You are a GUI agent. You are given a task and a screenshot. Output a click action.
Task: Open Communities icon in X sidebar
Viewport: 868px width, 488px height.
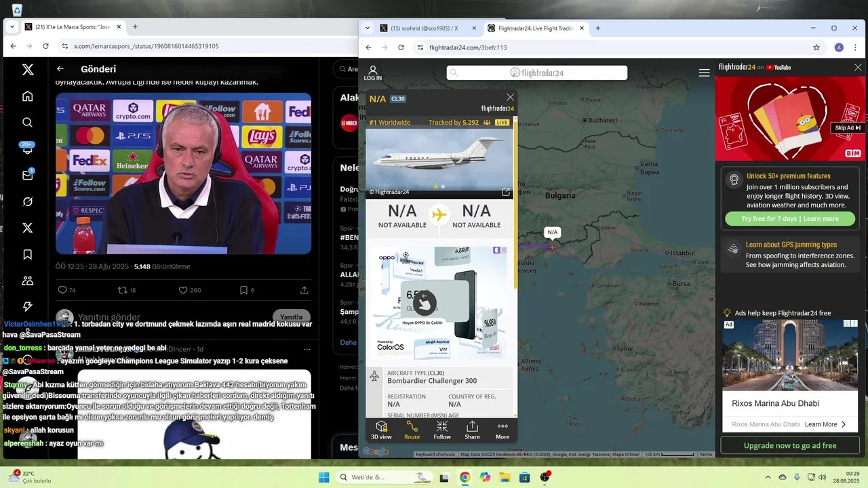tap(28, 281)
